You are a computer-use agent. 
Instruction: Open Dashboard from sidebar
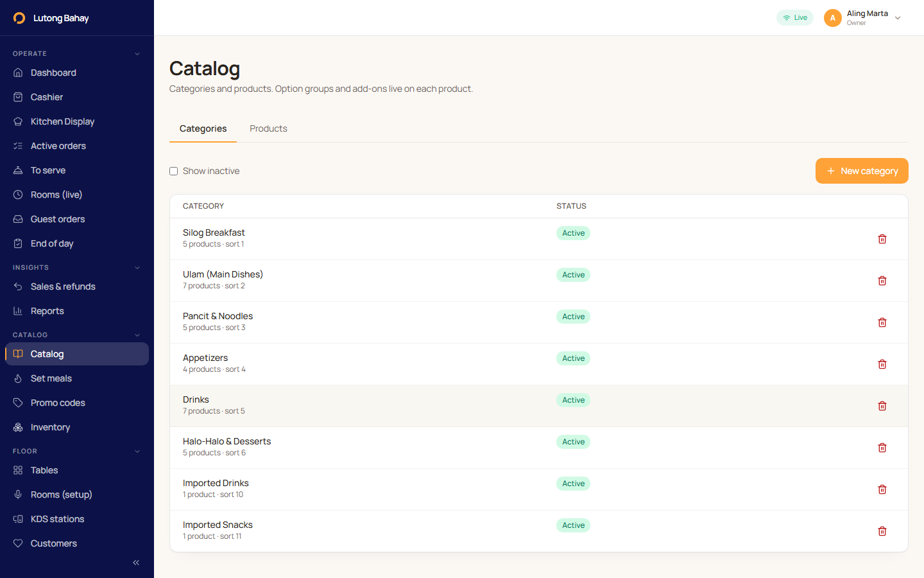[77, 73]
